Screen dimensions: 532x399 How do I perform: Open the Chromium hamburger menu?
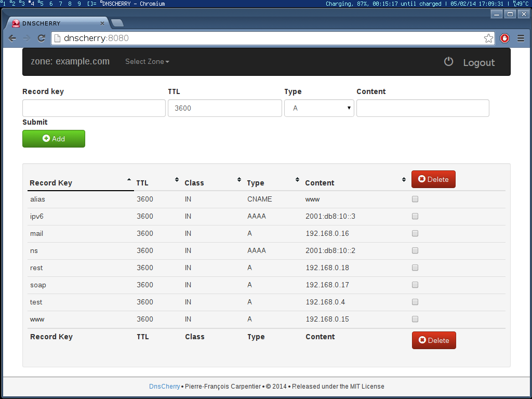click(520, 38)
